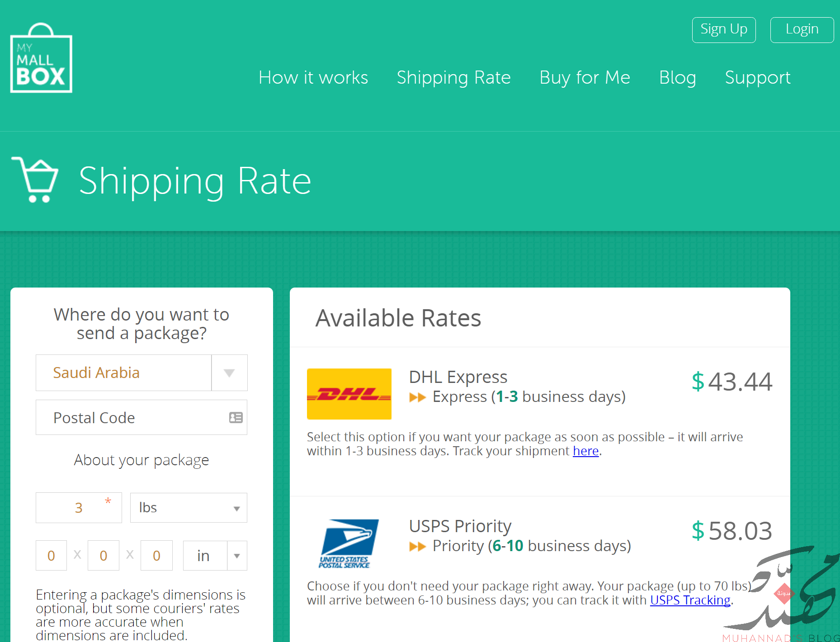This screenshot has height=642, width=840.
Task: Open the USPS Tracking link
Action: [690, 600]
